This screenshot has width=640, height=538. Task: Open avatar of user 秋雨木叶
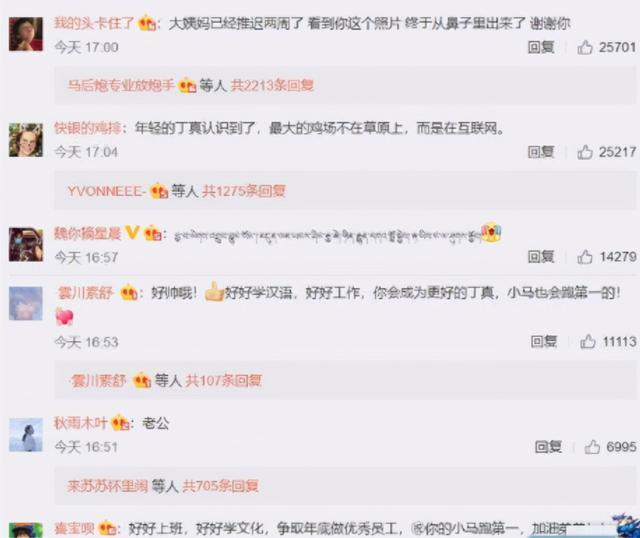click(x=26, y=435)
